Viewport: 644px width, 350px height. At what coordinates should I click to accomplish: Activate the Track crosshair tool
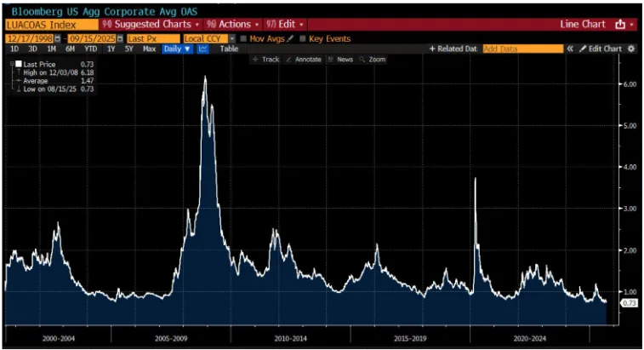pyautogui.click(x=265, y=60)
